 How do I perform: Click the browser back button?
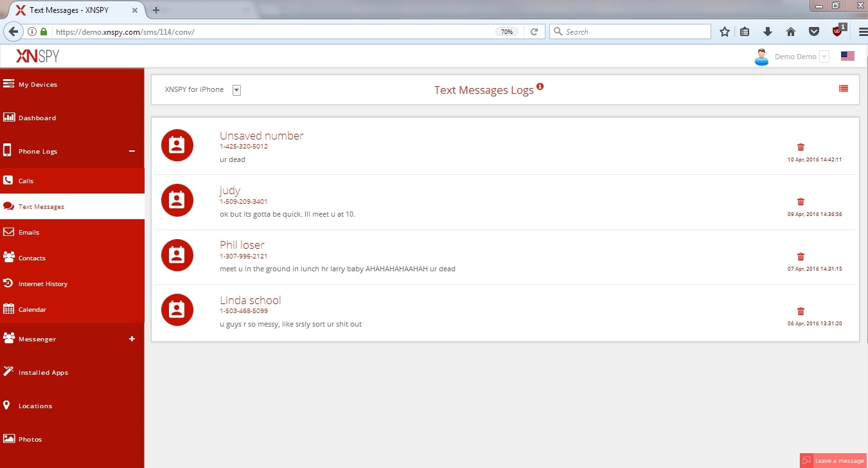point(13,32)
